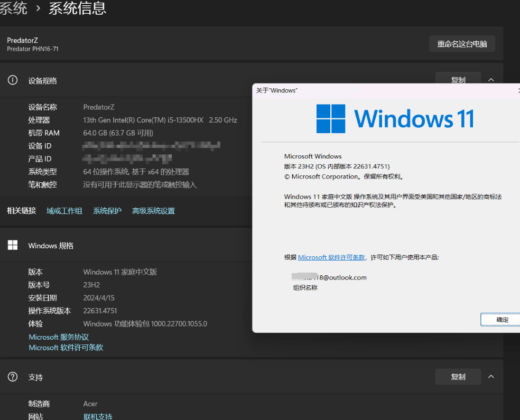Screen dimensions: 520x420
Task: Click the manufacturer value Acer
Action: coord(90,404)
